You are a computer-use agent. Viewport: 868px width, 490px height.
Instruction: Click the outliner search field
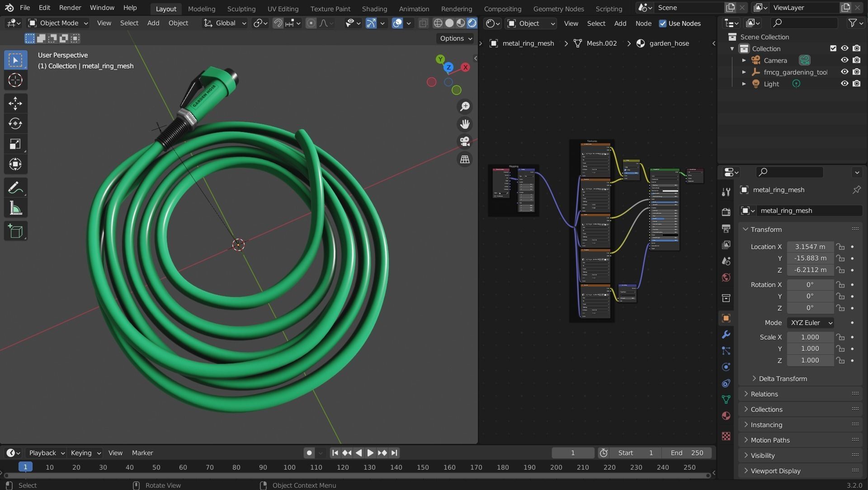805,23
